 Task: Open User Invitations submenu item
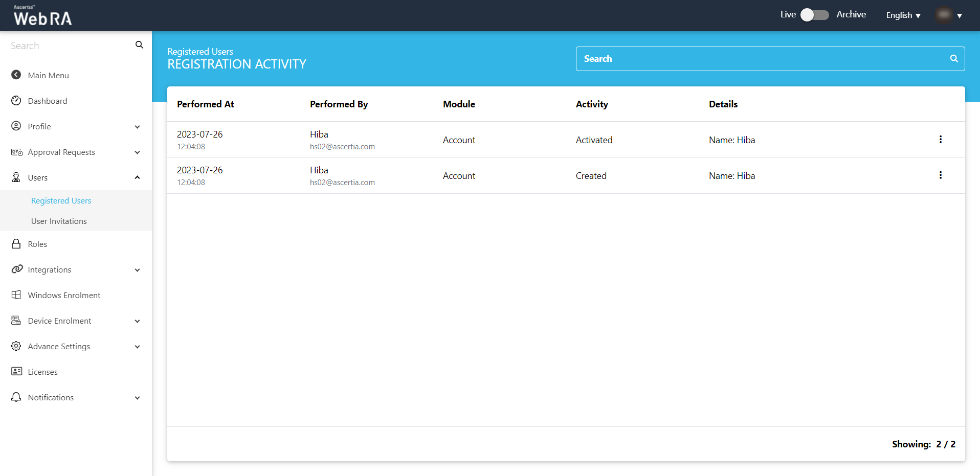(x=59, y=221)
